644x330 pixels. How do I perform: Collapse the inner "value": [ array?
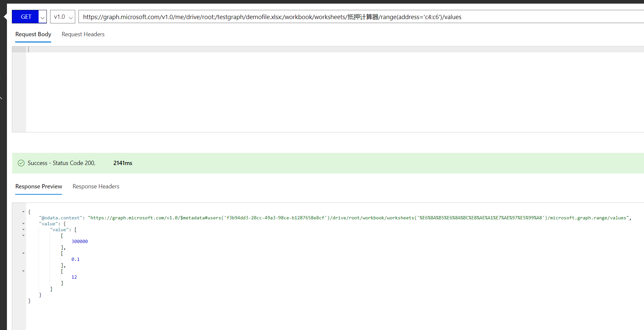click(23, 230)
